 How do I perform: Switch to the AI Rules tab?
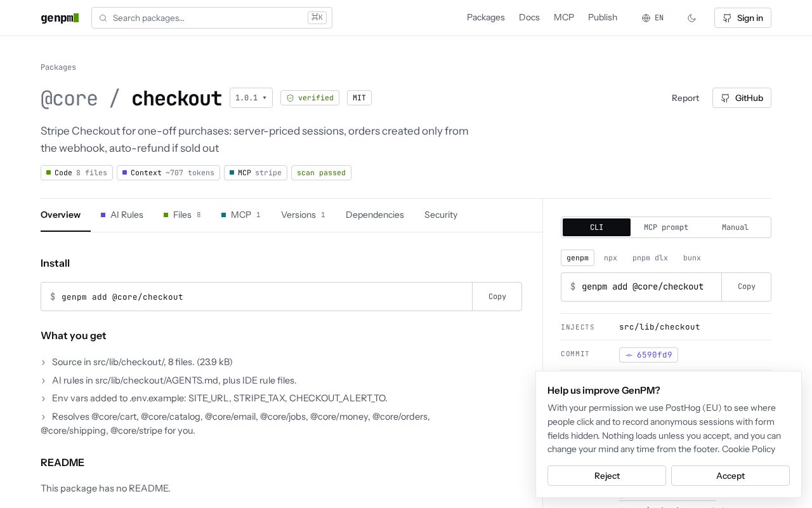click(122, 215)
